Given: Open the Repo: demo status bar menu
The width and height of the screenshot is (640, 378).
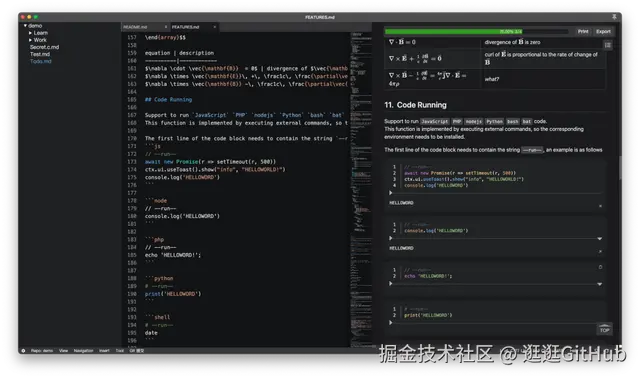Looking at the screenshot, I should (42, 351).
